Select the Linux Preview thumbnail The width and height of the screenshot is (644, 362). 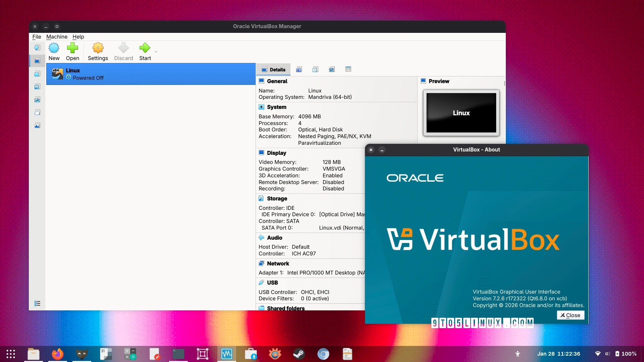461,113
